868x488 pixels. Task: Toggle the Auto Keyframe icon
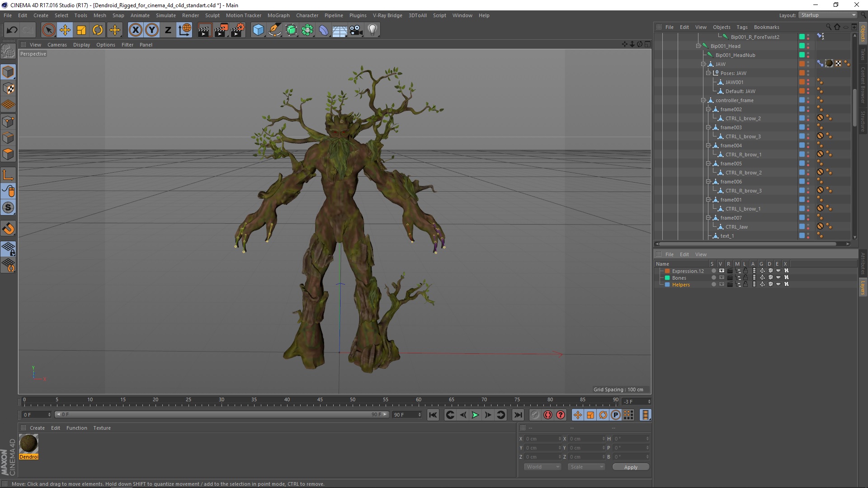coord(548,415)
